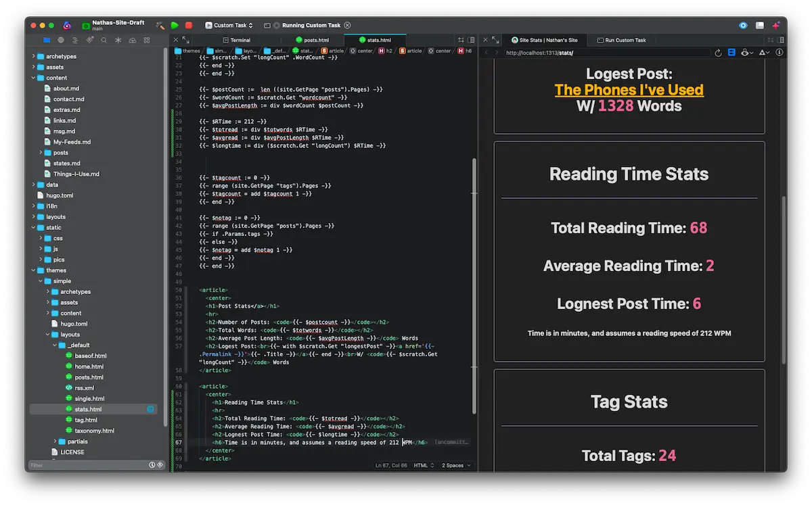Toggle the preview eye icon in toolbar
812x505 pixels.
[x=743, y=25]
